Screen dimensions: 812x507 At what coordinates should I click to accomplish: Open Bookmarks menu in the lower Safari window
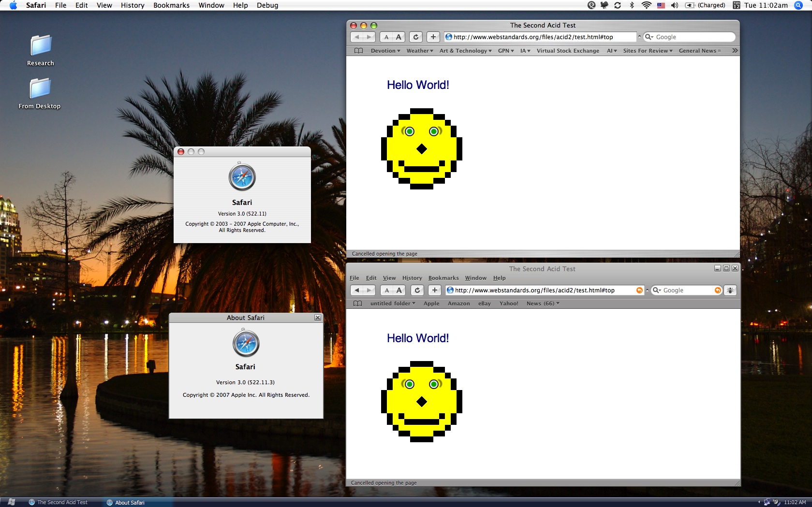(443, 278)
